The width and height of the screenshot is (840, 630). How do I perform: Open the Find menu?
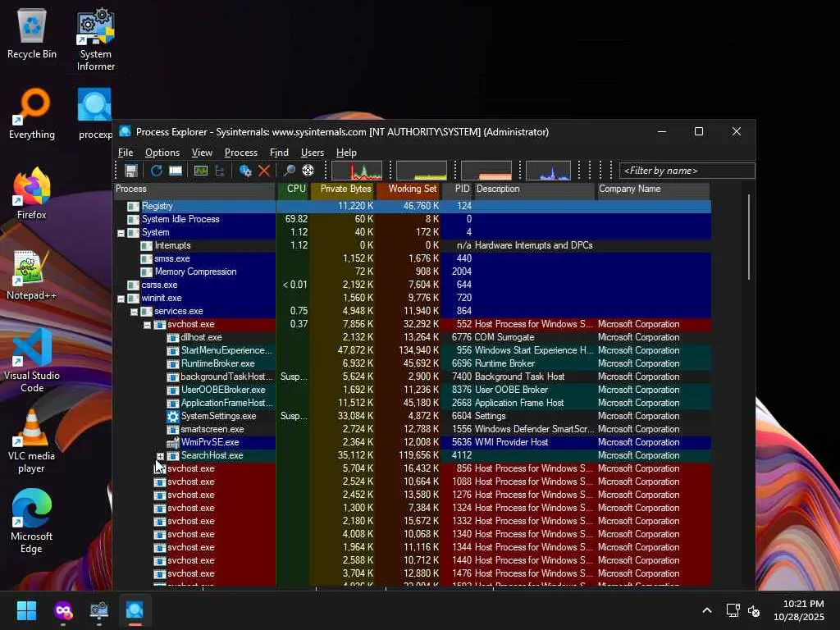pos(279,153)
